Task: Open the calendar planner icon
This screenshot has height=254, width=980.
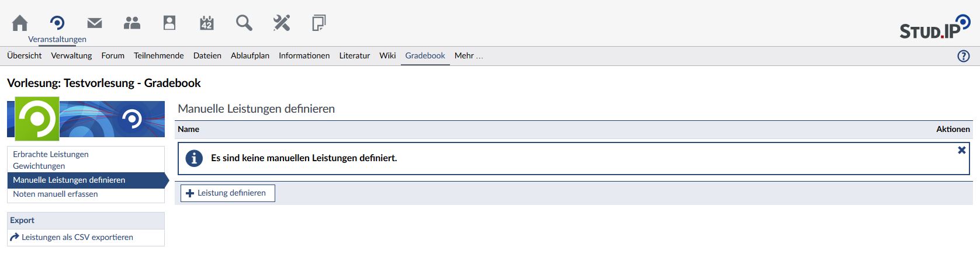Action: (207, 23)
